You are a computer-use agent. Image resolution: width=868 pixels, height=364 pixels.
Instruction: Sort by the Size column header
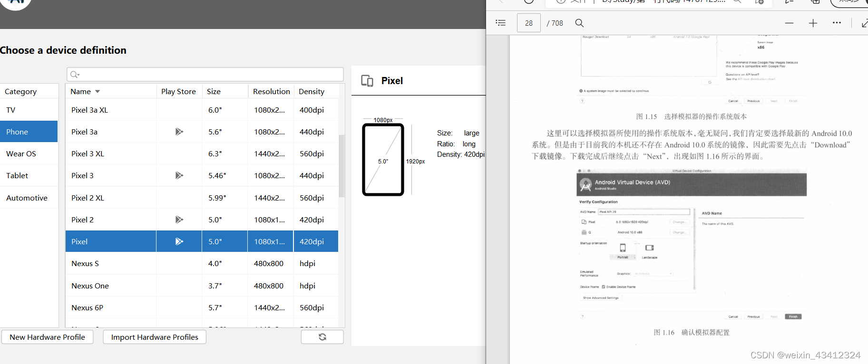225,91
